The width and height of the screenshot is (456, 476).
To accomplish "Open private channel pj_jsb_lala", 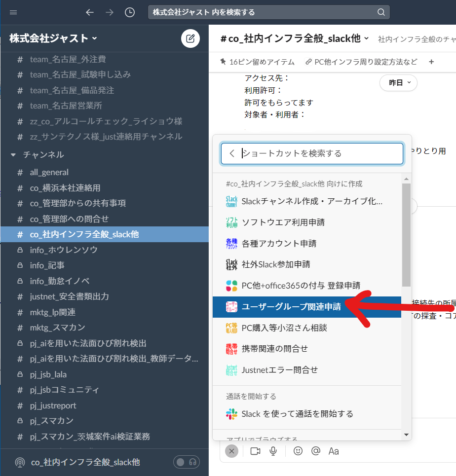I will 105,374.
